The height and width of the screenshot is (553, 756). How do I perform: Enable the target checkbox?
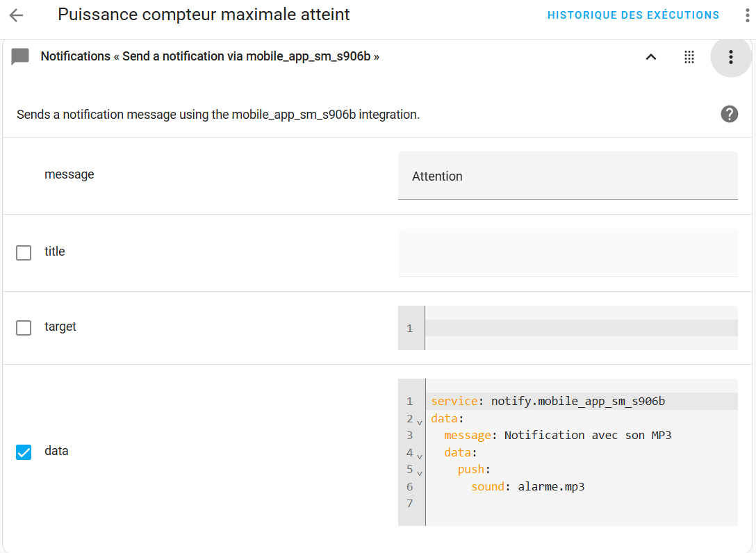click(24, 328)
